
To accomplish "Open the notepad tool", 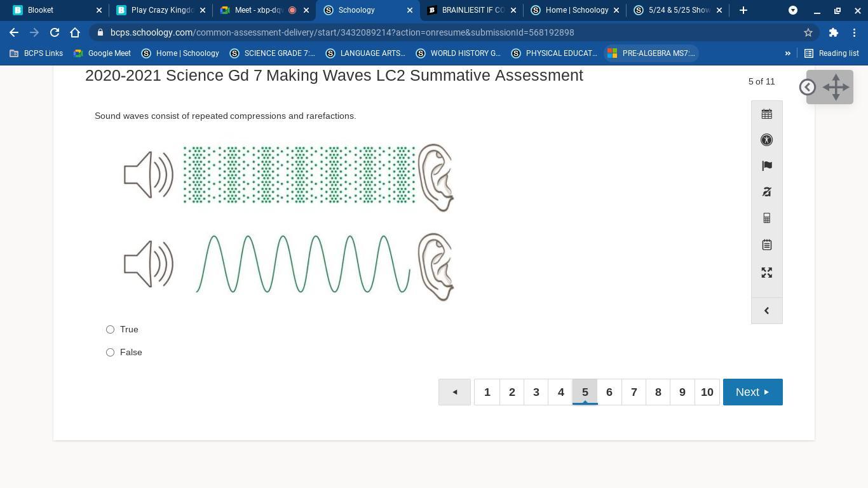I will [766, 245].
